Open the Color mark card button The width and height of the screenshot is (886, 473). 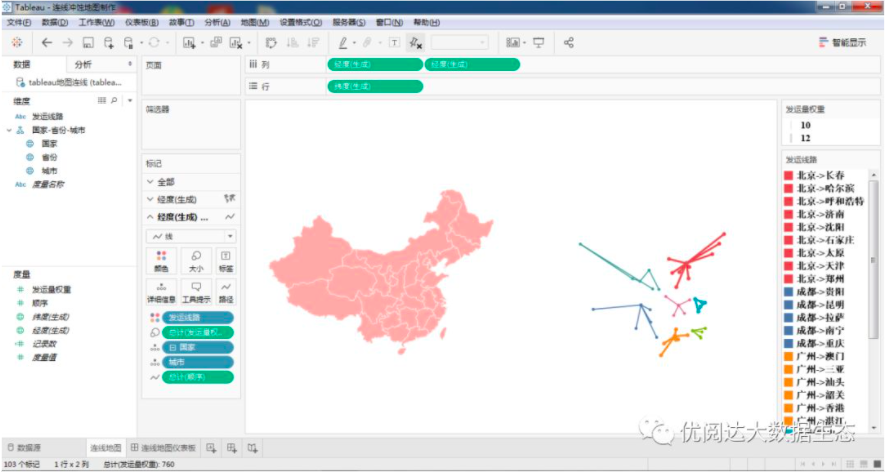click(162, 261)
